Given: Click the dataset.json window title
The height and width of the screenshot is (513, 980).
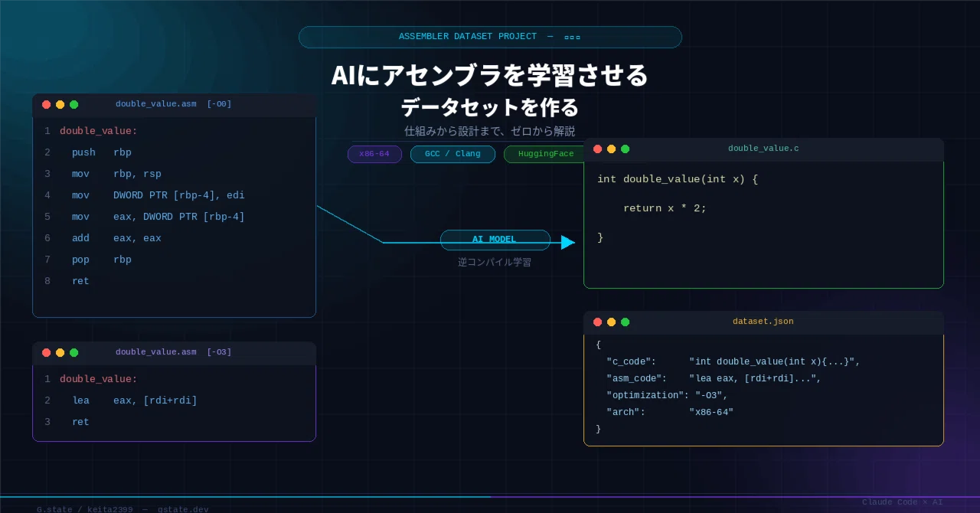Looking at the screenshot, I should click(763, 322).
